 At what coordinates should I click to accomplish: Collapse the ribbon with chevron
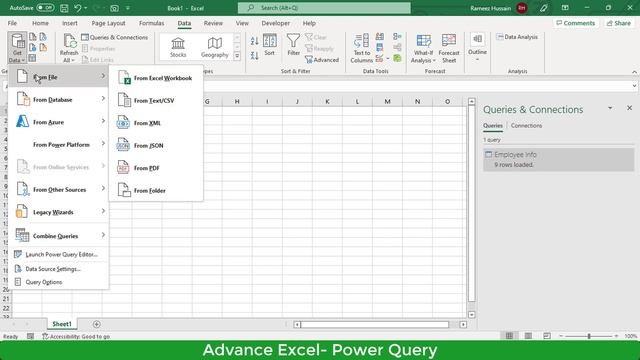pyautogui.click(x=634, y=72)
